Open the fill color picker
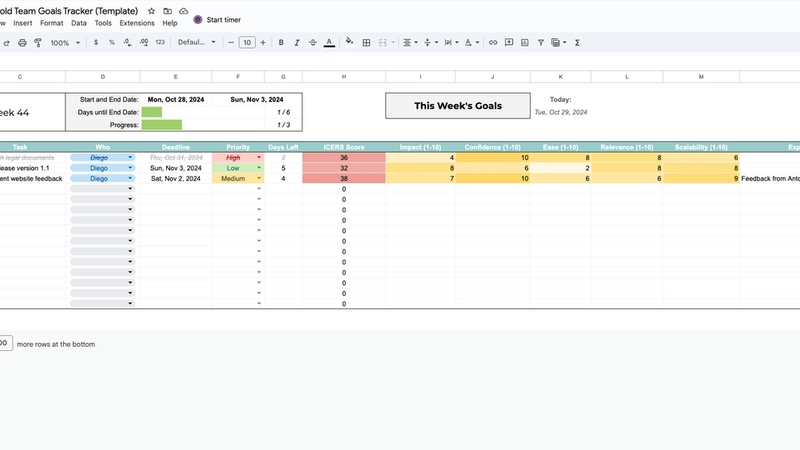 [x=349, y=42]
